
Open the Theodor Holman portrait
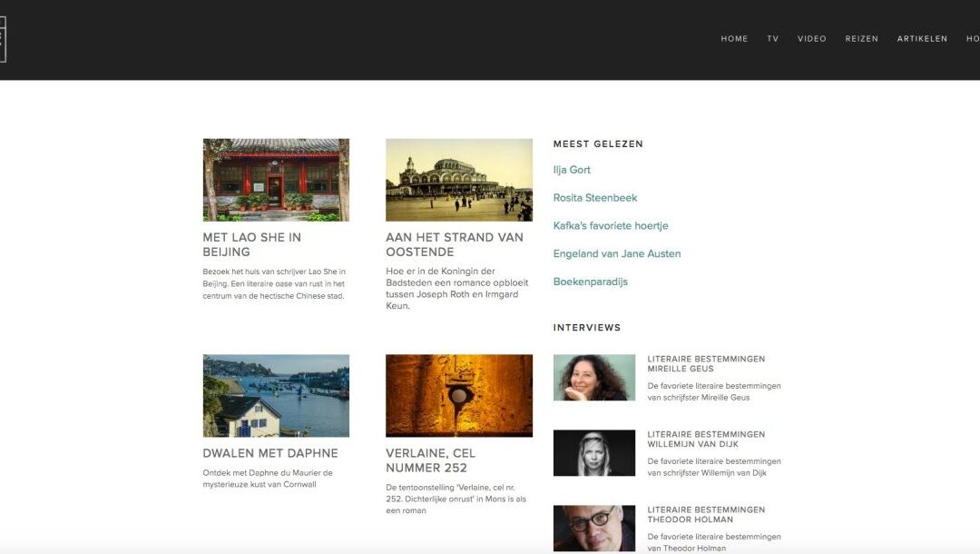[593, 528]
